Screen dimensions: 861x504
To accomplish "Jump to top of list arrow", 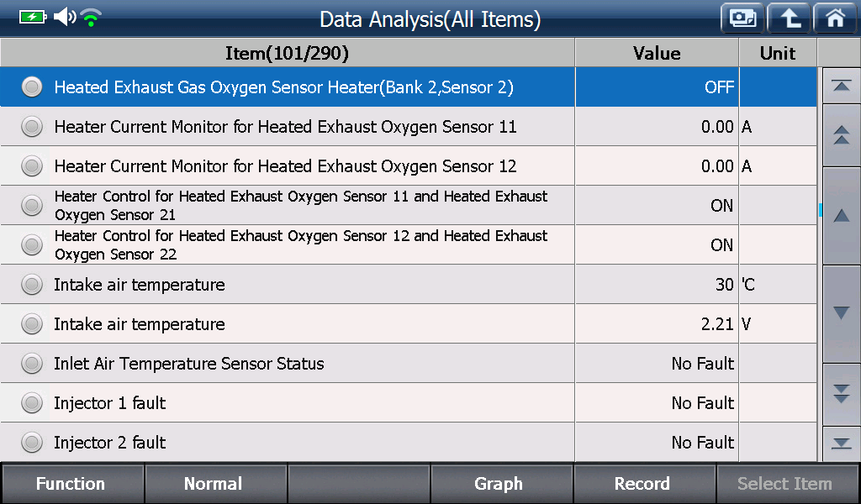I will click(841, 87).
